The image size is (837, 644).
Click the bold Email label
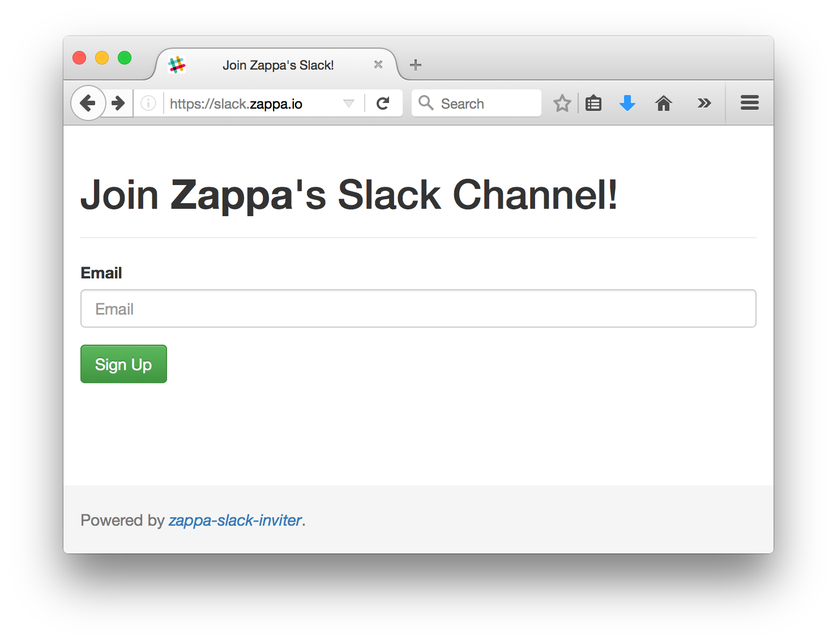101,273
